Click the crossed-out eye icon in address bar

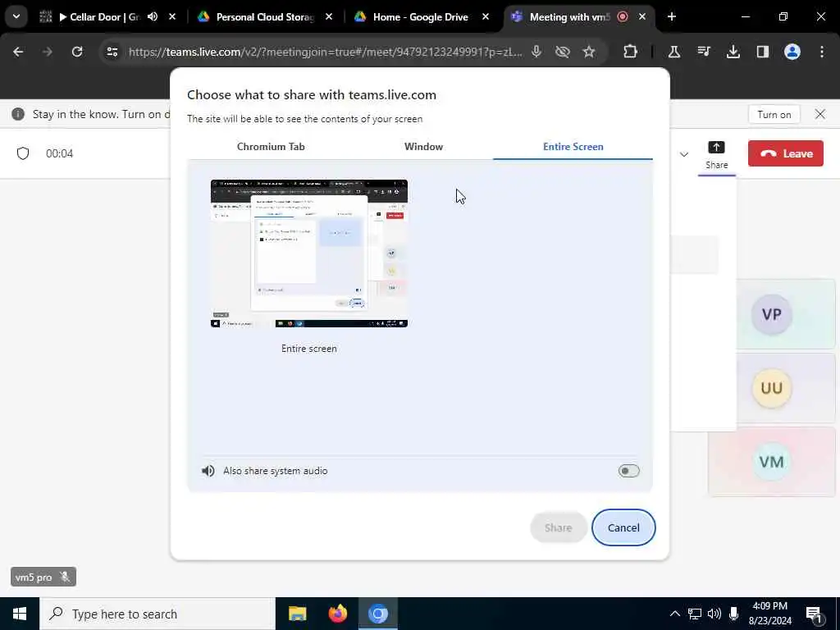pyautogui.click(x=562, y=52)
